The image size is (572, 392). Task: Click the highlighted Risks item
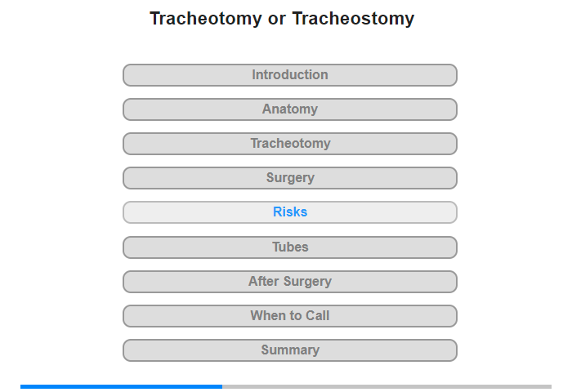click(290, 212)
